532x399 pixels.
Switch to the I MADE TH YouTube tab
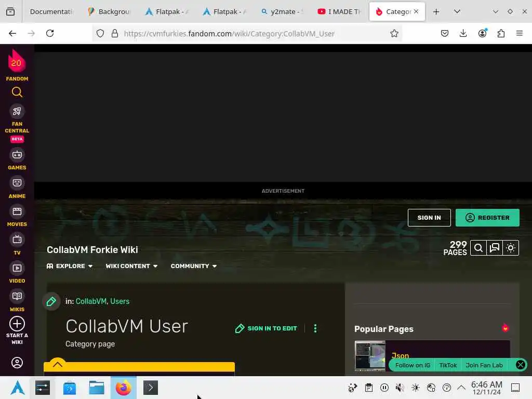pos(340,11)
